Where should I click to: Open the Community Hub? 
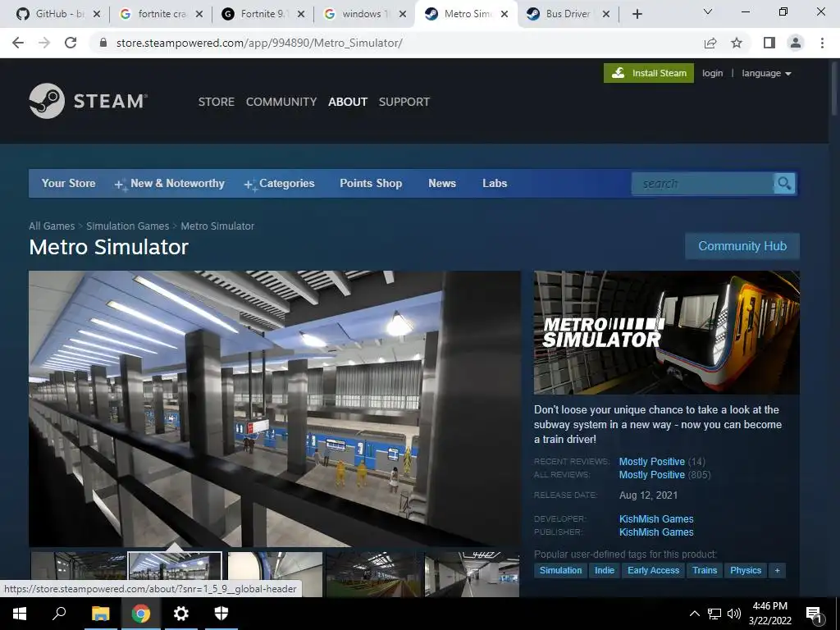pyautogui.click(x=742, y=246)
